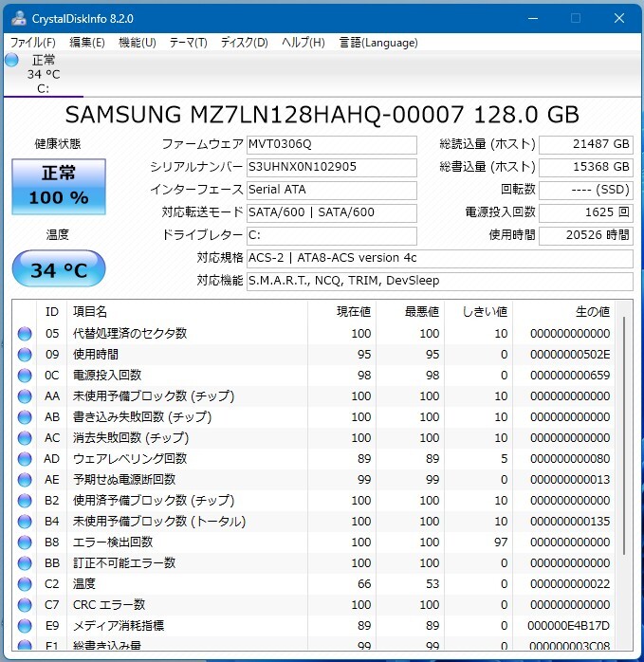Click the しきい値 column header
This screenshot has height=662, width=644.
478,312
